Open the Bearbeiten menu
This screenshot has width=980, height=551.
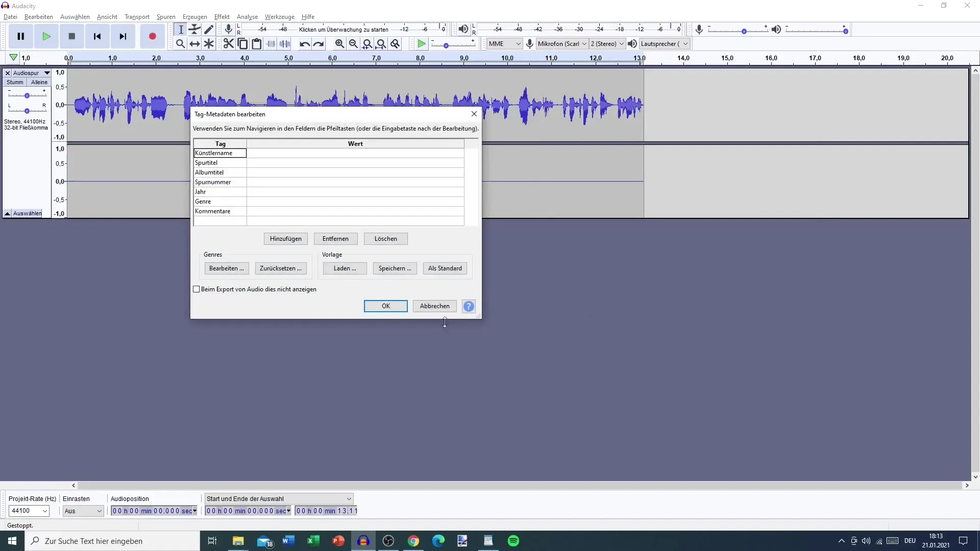point(39,17)
